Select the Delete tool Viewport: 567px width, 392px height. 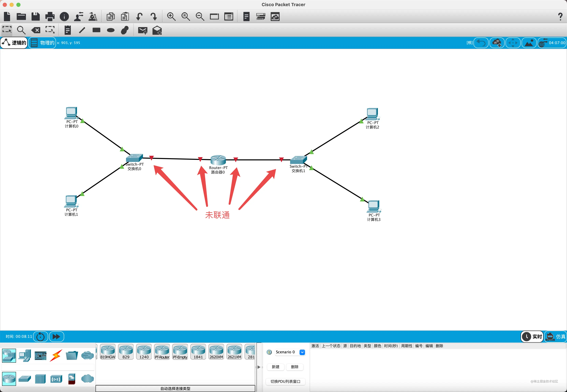[x=36, y=30]
